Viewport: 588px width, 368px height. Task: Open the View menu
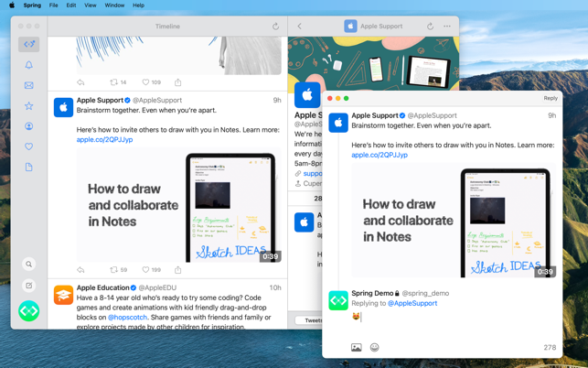click(x=91, y=5)
